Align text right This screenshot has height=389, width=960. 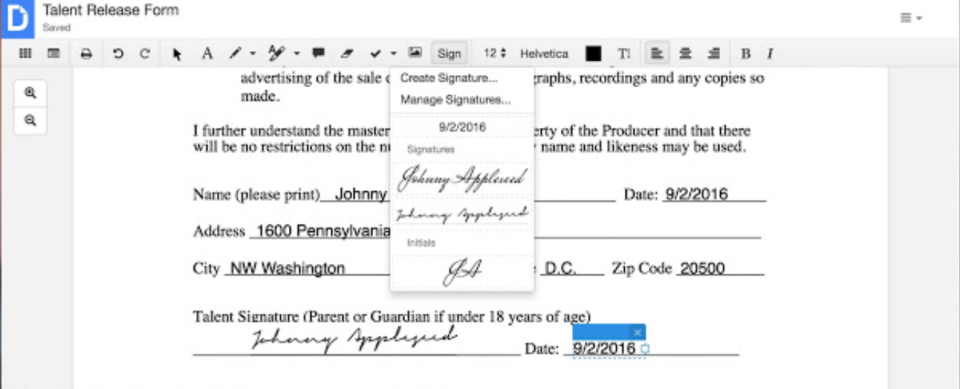pos(713,53)
